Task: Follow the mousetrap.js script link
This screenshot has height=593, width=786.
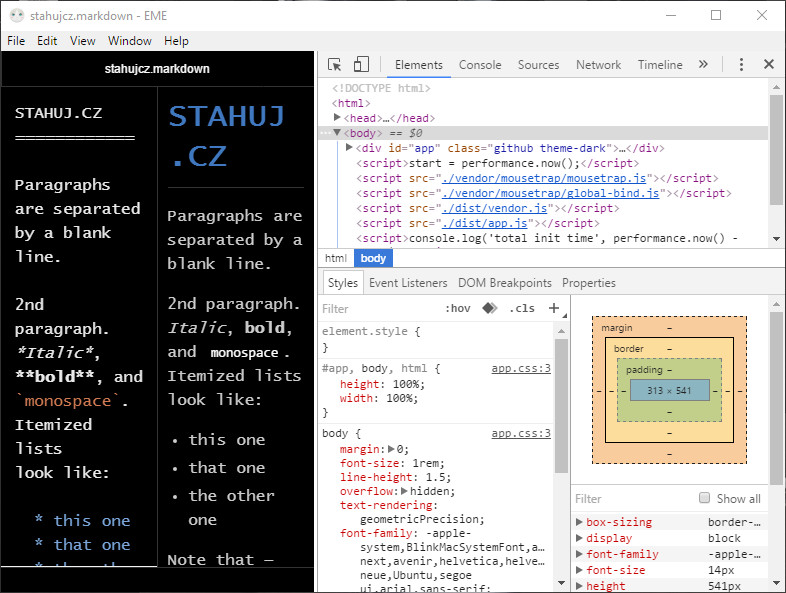Action: click(x=544, y=178)
